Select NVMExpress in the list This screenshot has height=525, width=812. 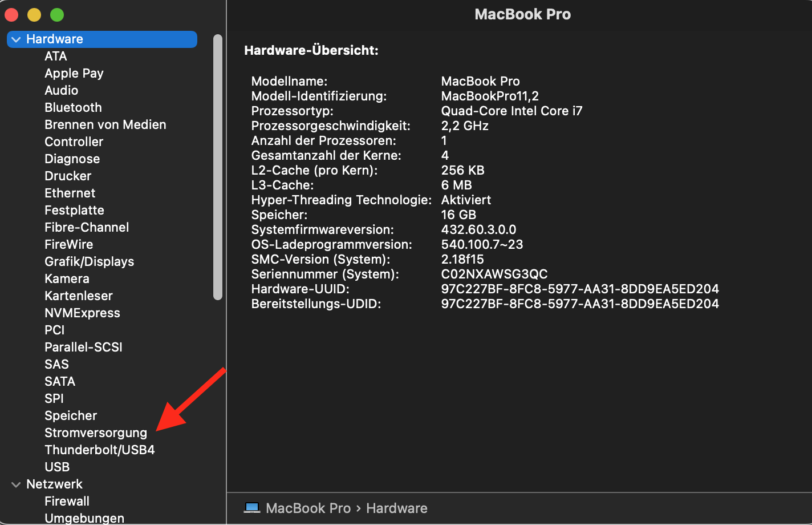(x=82, y=313)
